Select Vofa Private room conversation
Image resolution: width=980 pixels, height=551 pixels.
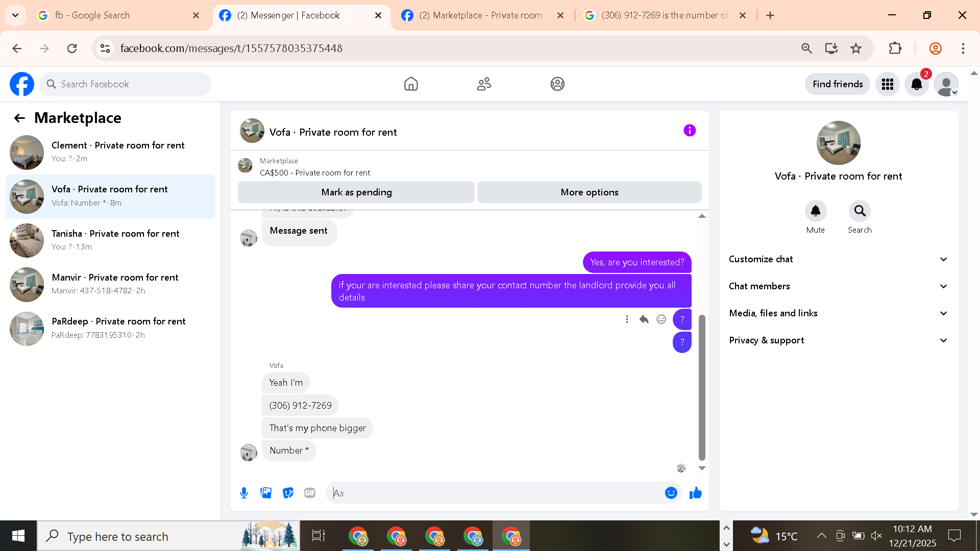tap(110, 196)
